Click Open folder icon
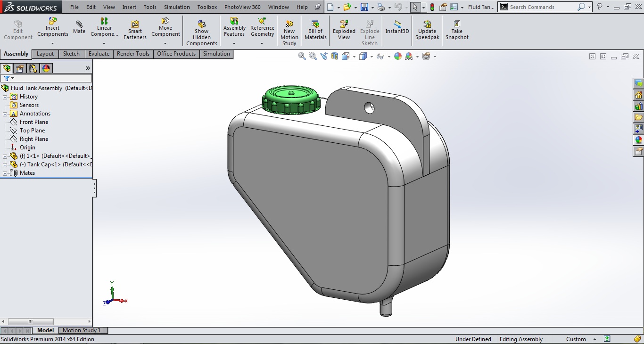This screenshot has width=644, height=344. (347, 7)
